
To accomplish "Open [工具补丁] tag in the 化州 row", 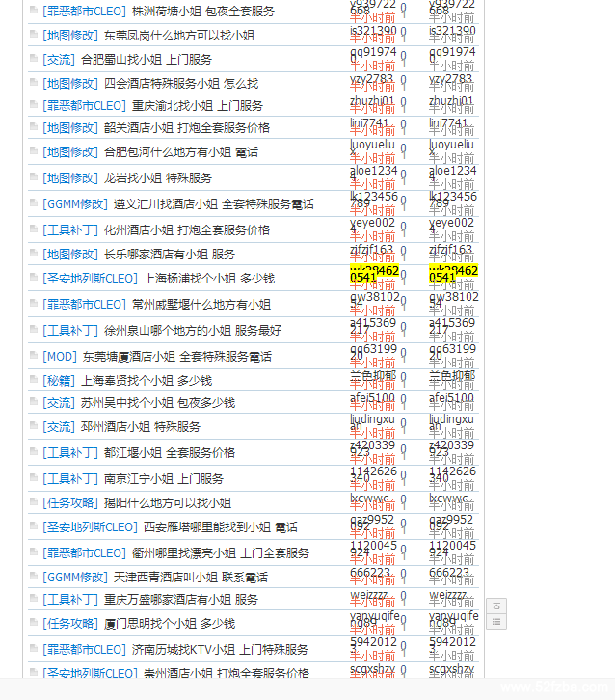I will click(x=70, y=230).
